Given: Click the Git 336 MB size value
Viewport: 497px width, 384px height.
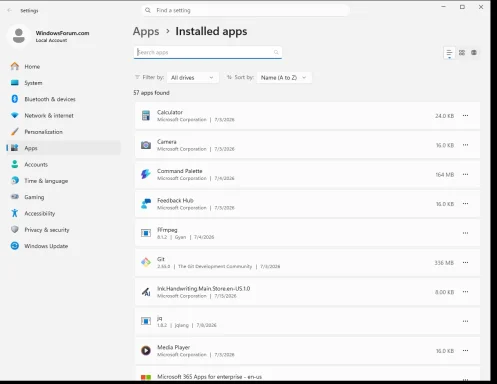Looking at the screenshot, I should [444, 263].
